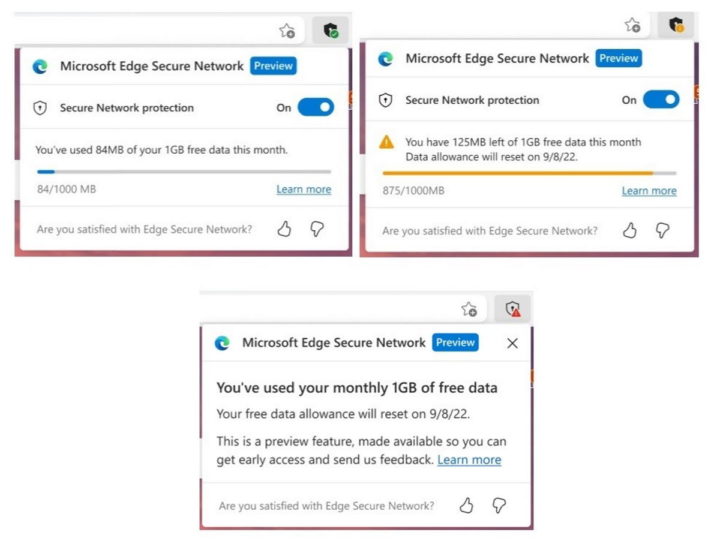Click thumbs up in the data-used-up panel
Viewport: 720px width, 541px height.
[x=466, y=506]
